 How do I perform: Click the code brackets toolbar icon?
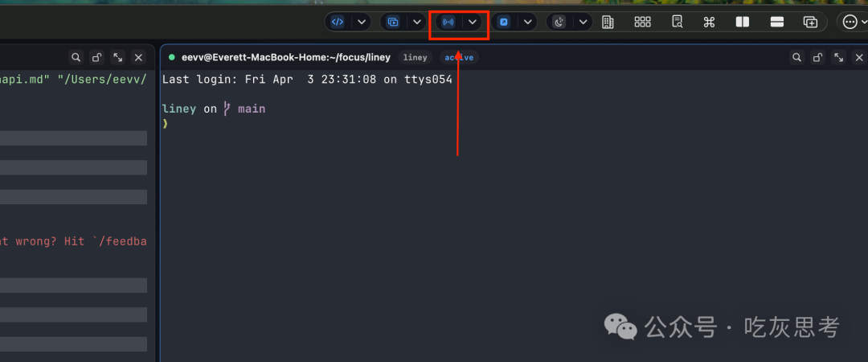pos(337,23)
